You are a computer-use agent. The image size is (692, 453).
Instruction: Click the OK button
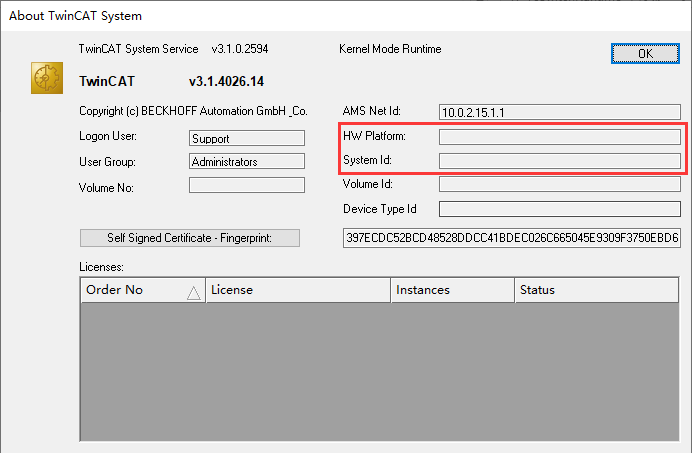[x=645, y=53]
